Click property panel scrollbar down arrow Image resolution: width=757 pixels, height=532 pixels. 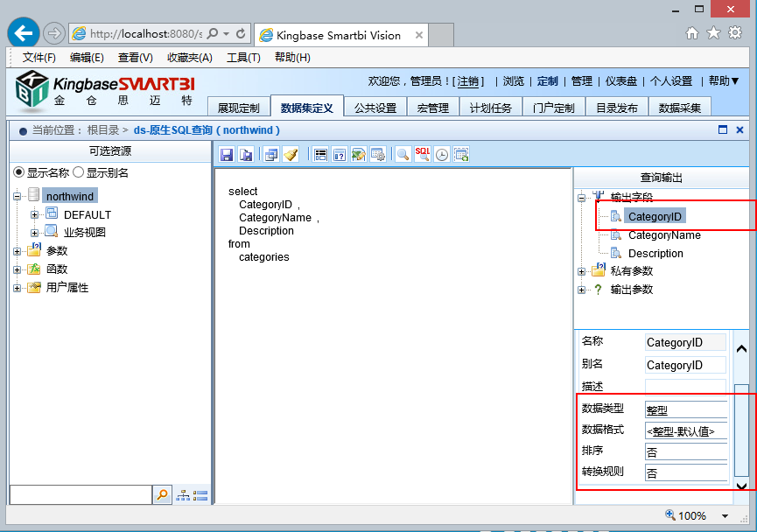pyautogui.click(x=741, y=486)
